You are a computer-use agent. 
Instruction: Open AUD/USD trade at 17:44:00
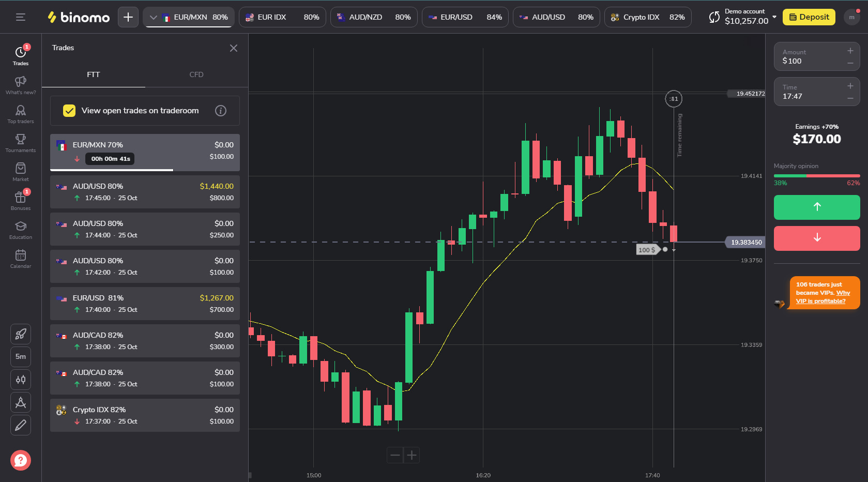coord(145,229)
